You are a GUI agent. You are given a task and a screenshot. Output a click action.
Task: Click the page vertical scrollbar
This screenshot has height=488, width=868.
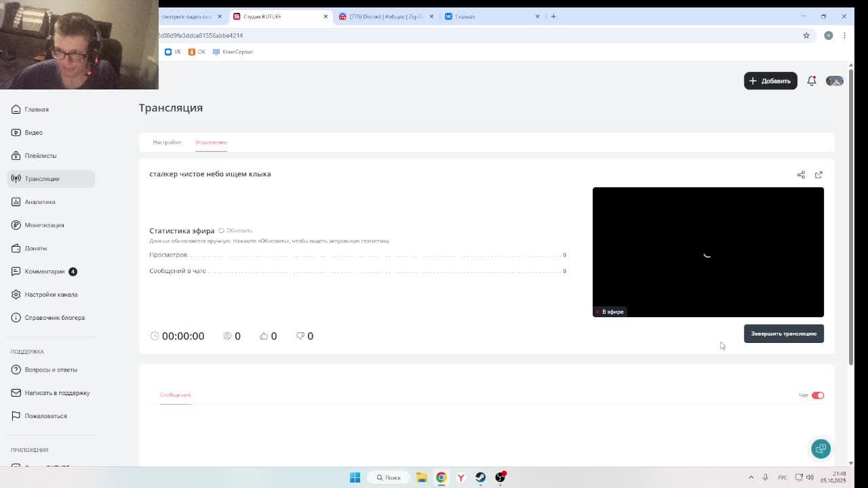click(x=851, y=216)
